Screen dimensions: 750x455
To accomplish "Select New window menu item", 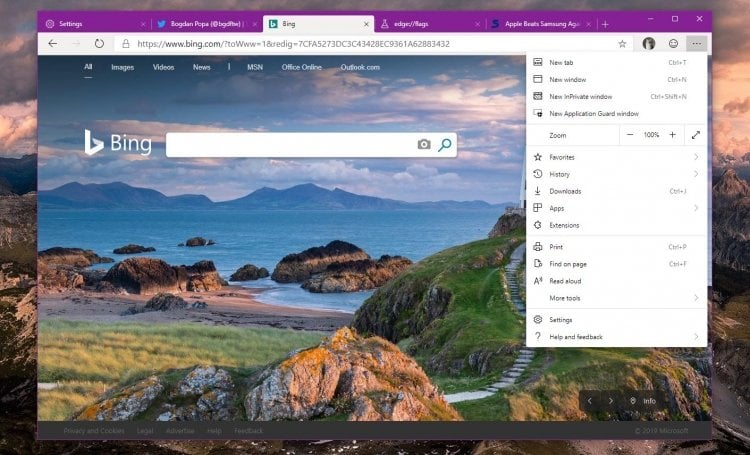I will [617, 79].
